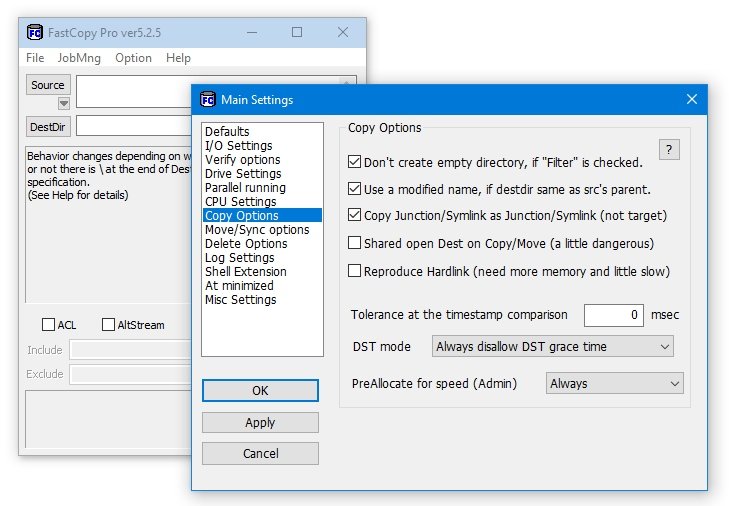Click the timestamp tolerance msec field
Screen dimensions: 729x506
tap(613, 315)
